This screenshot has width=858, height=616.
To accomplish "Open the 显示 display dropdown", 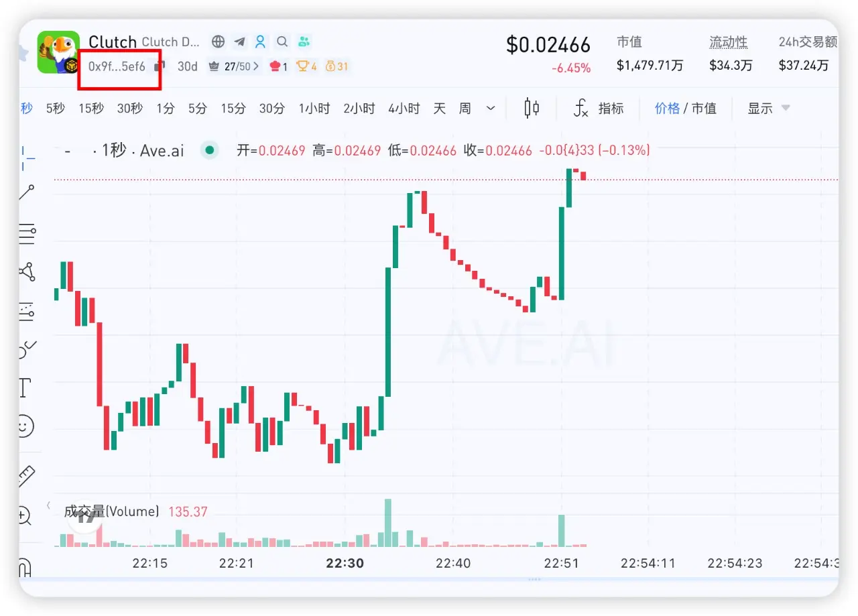I will [769, 108].
